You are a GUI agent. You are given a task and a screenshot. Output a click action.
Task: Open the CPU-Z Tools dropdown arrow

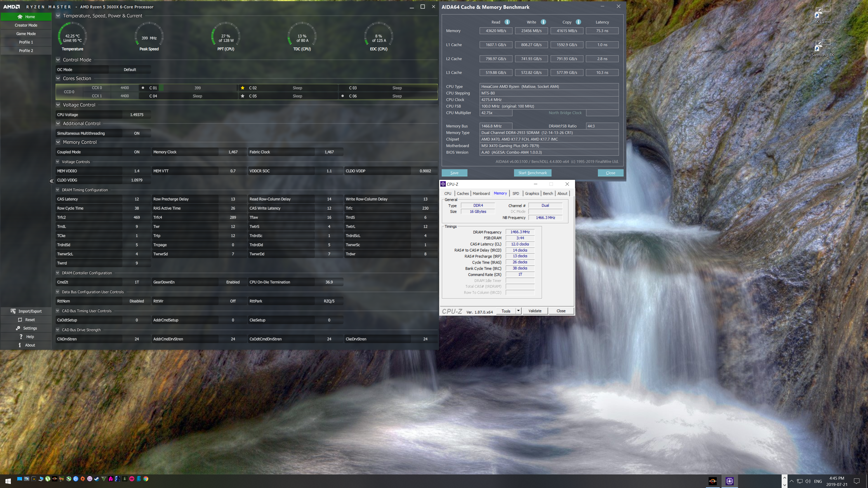pyautogui.click(x=518, y=311)
